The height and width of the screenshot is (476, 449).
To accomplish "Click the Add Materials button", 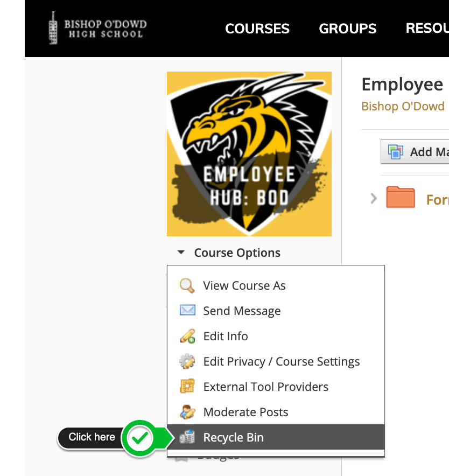I will click(x=415, y=152).
